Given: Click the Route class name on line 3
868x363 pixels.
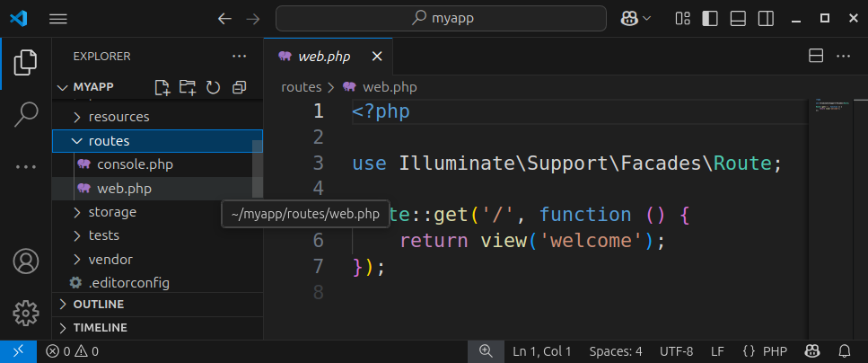Looking at the screenshot, I should point(741,163).
